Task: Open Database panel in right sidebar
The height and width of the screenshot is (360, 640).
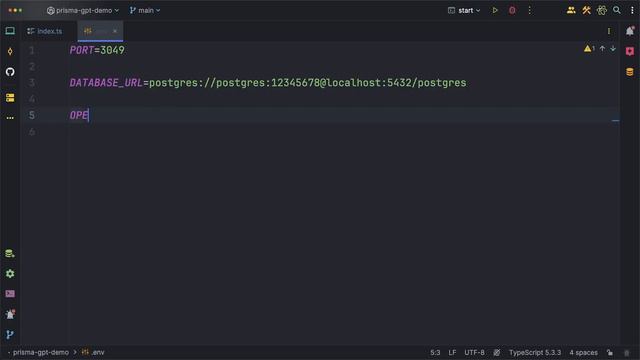Action: 630,72
